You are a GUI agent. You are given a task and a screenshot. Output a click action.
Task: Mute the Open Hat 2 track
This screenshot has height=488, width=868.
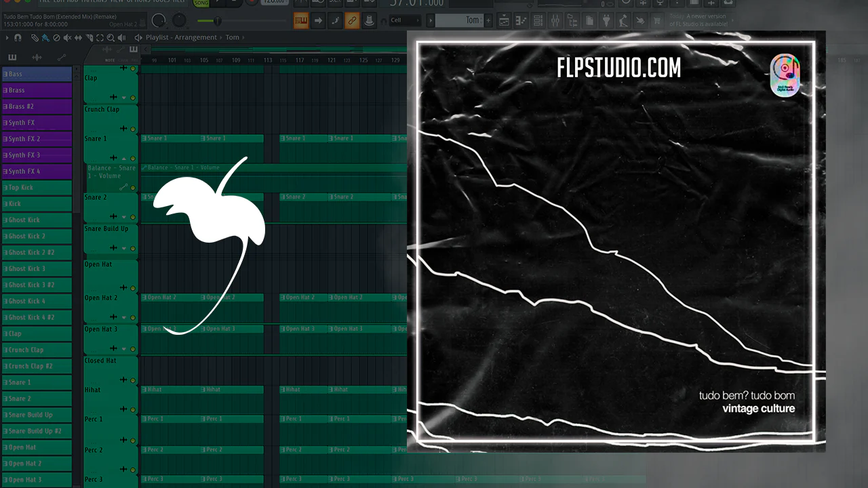(132, 317)
